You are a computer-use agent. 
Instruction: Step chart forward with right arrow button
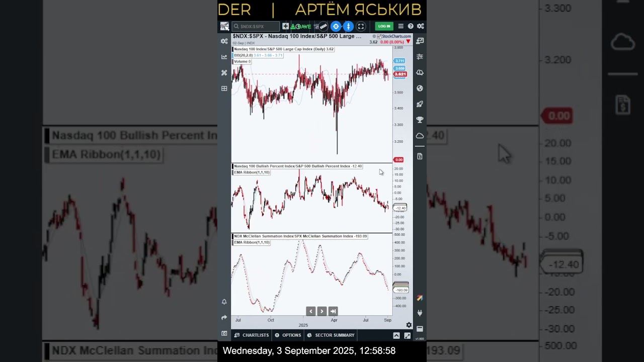tap(322, 311)
